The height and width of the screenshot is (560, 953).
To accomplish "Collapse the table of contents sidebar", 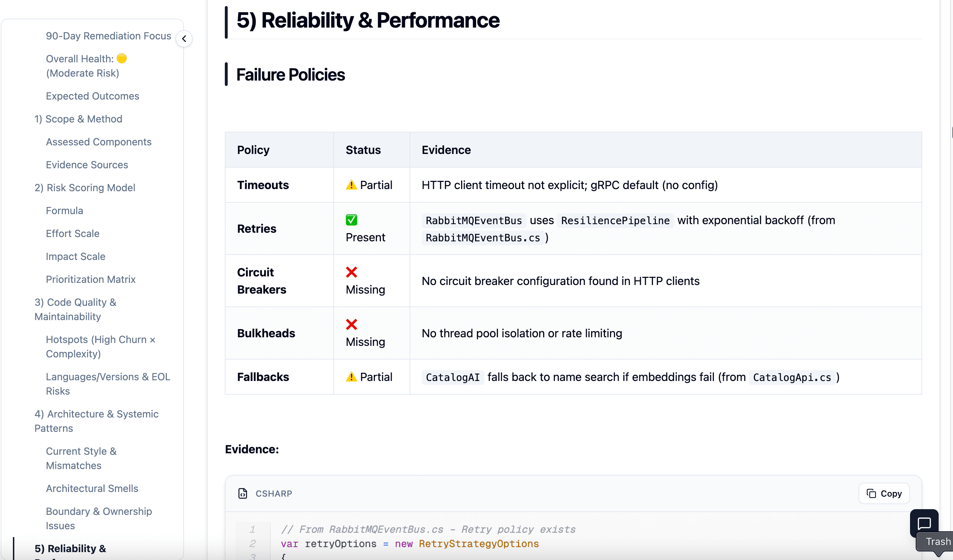I will (x=184, y=39).
